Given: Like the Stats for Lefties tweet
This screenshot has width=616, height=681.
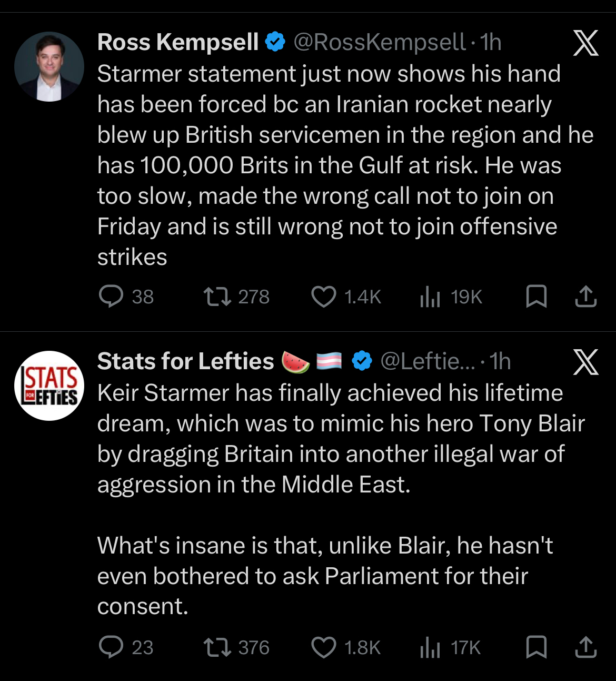Looking at the screenshot, I should [x=324, y=647].
